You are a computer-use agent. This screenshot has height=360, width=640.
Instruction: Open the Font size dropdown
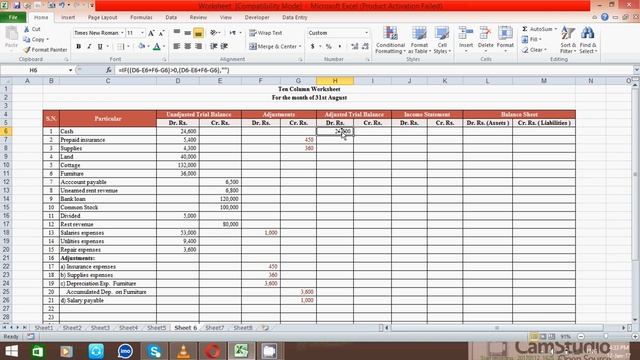(x=142, y=33)
